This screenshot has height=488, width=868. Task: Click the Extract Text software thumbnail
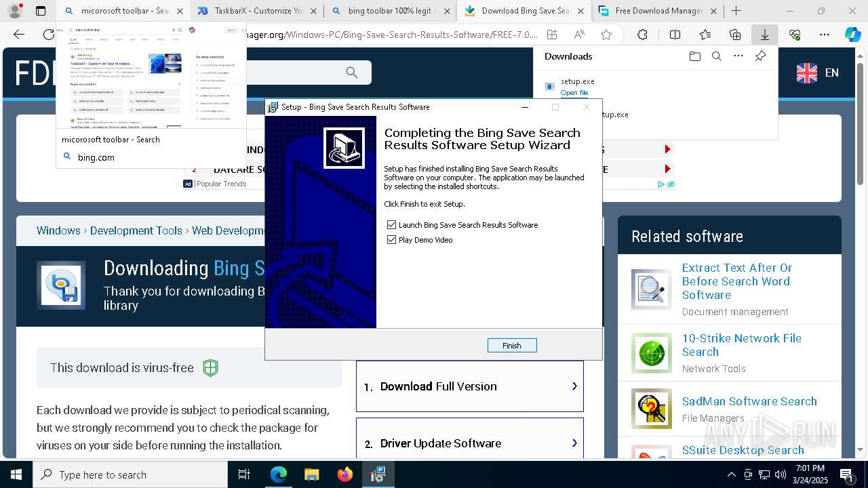pyautogui.click(x=652, y=289)
